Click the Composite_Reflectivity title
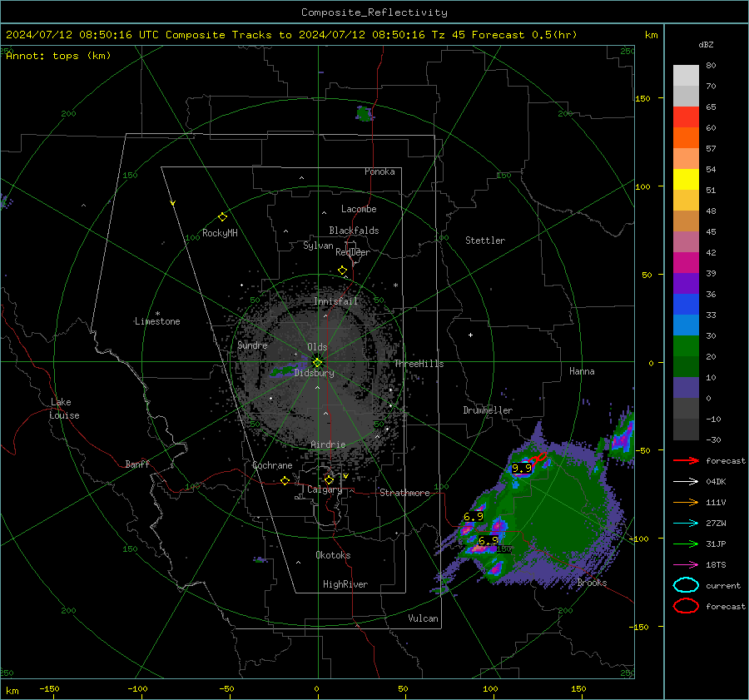Image resolution: width=749 pixels, height=700 pixels. coord(374,12)
